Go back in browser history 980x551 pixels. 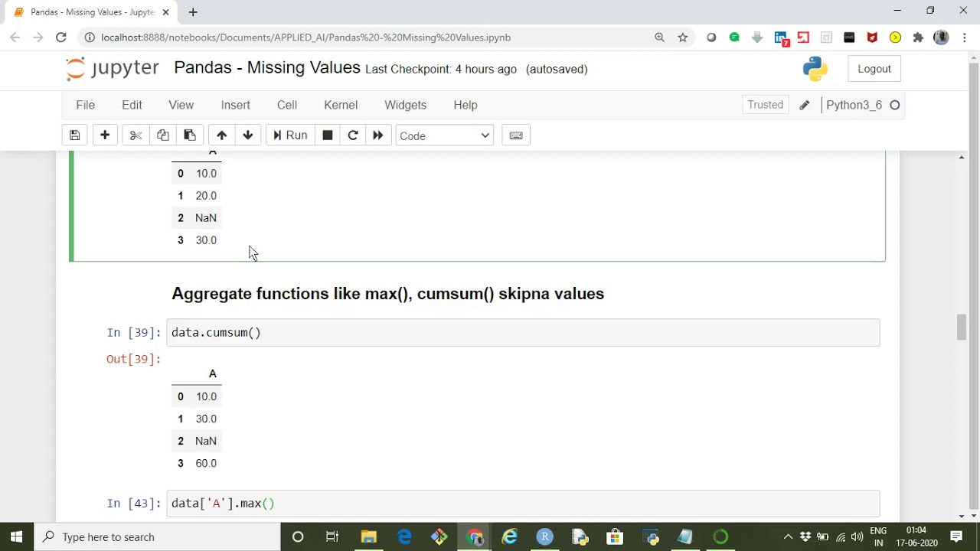pos(15,37)
